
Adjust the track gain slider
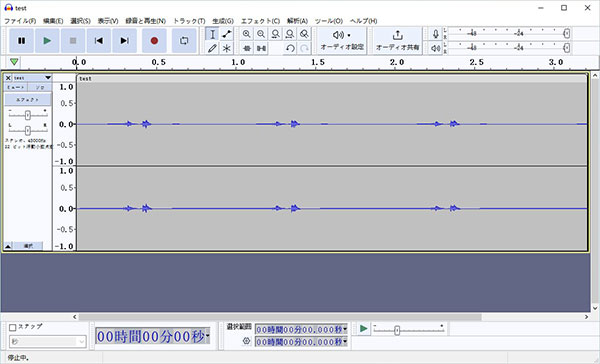[28, 115]
